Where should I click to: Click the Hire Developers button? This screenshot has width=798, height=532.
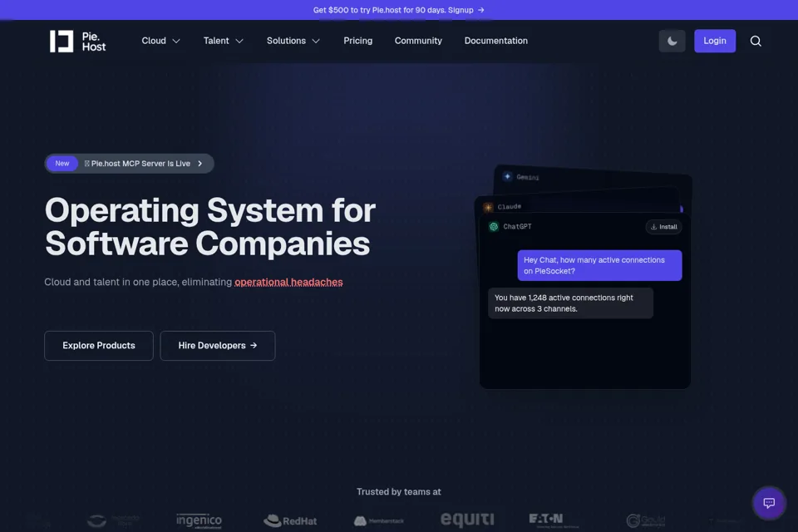pos(217,346)
